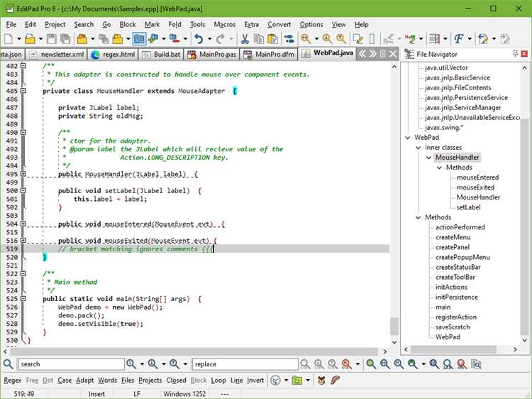This screenshot has height=399, width=532.
Task: Toggle the Regex search option
Action: 13,381
